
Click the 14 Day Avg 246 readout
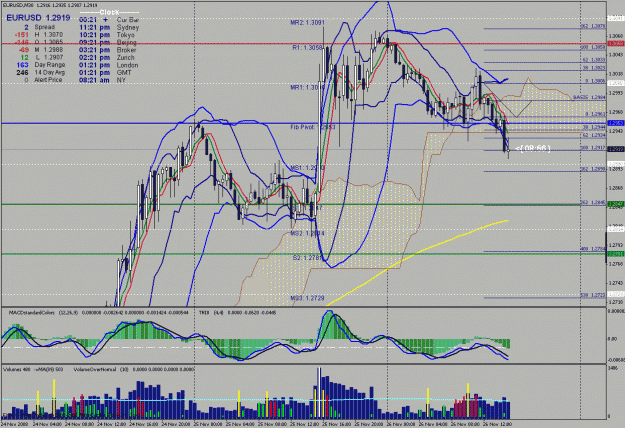[41, 73]
